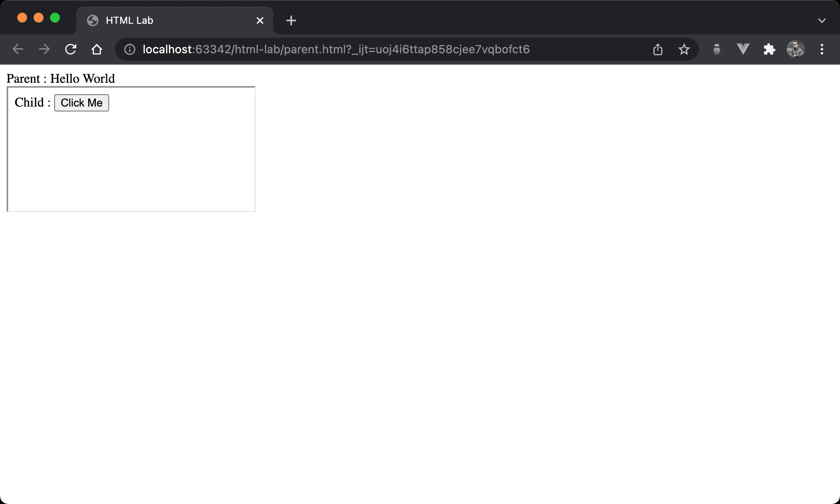This screenshot has height=504, width=840.
Task: Open the profile avatar menu
Action: coord(795,50)
